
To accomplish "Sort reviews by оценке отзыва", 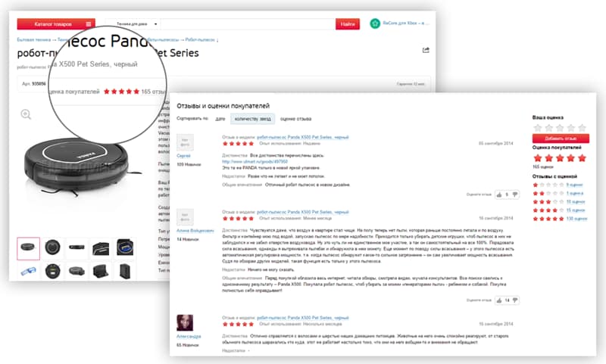I will [295, 119].
